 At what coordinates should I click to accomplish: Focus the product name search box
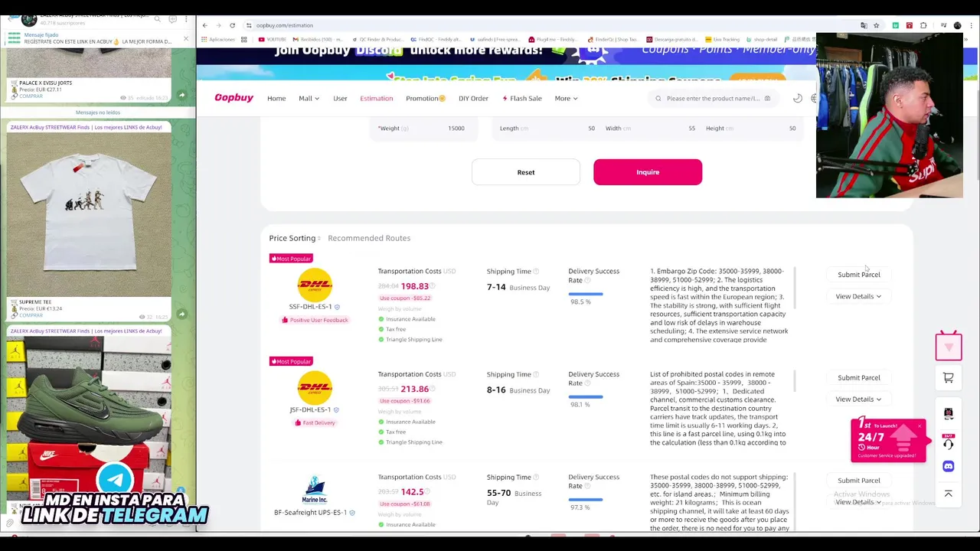click(x=712, y=98)
